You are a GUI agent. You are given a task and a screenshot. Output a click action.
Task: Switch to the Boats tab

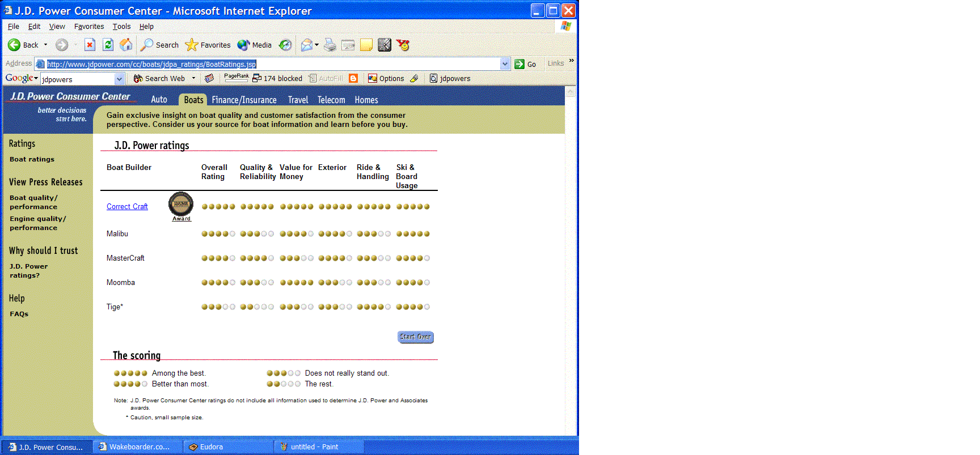pyautogui.click(x=193, y=100)
